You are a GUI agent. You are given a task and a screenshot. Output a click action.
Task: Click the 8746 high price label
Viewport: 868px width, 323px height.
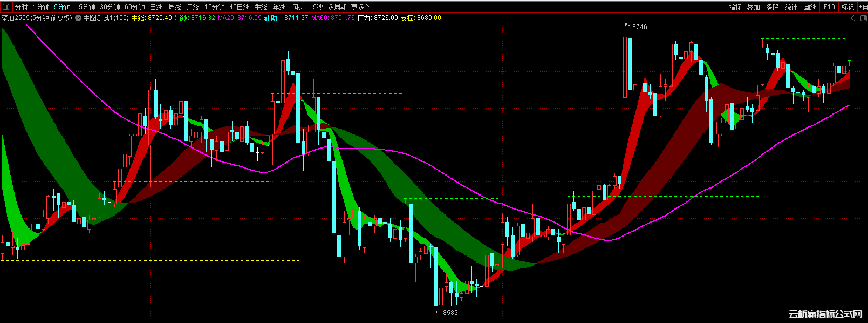coord(639,26)
